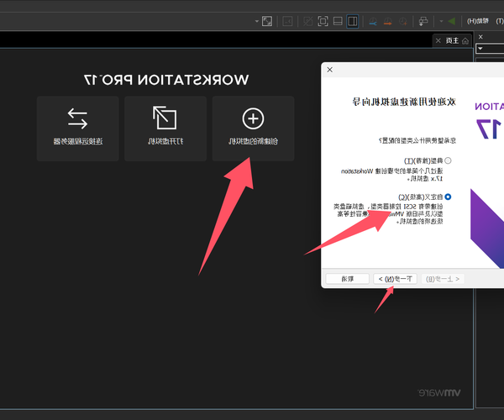This screenshot has width=504, height=420.
Task: Toggle the thumbnail bar view icon
Action: click(x=338, y=21)
